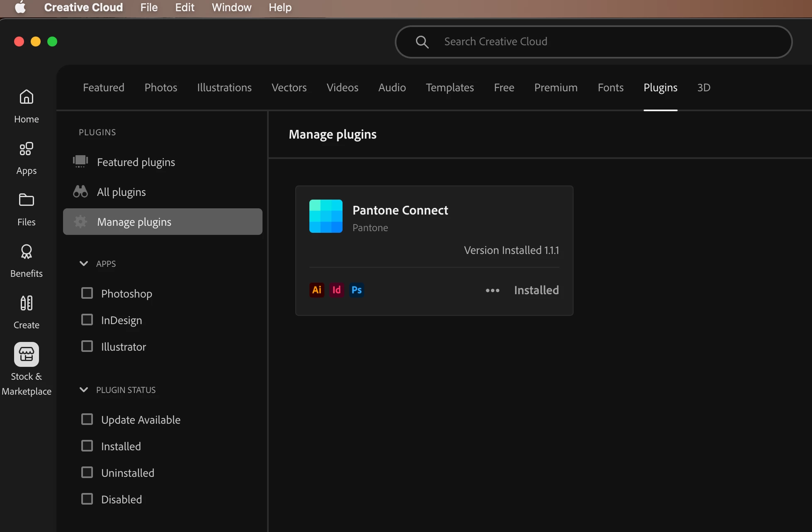Open All plugins list
Image resolution: width=812 pixels, height=532 pixels.
pyautogui.click(x=121, y=192)
